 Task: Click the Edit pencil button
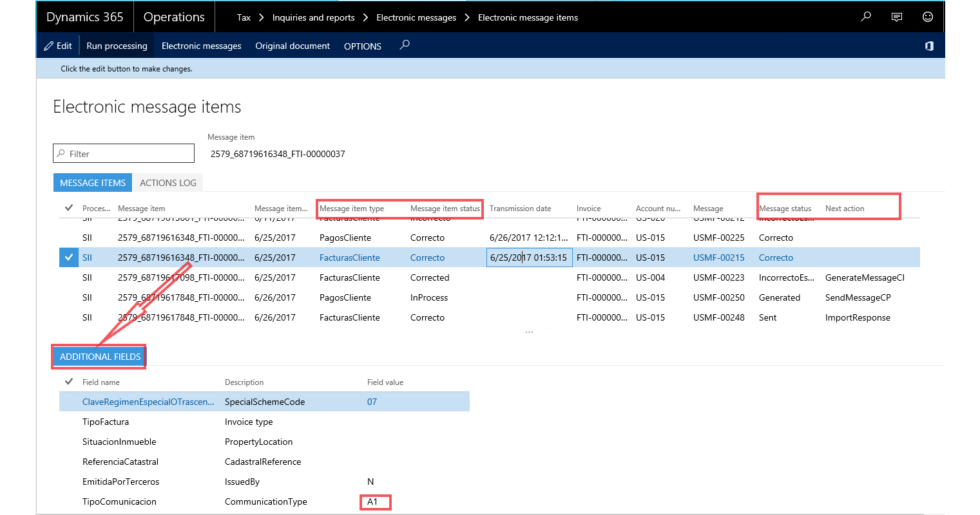click(x=58, y=46)
